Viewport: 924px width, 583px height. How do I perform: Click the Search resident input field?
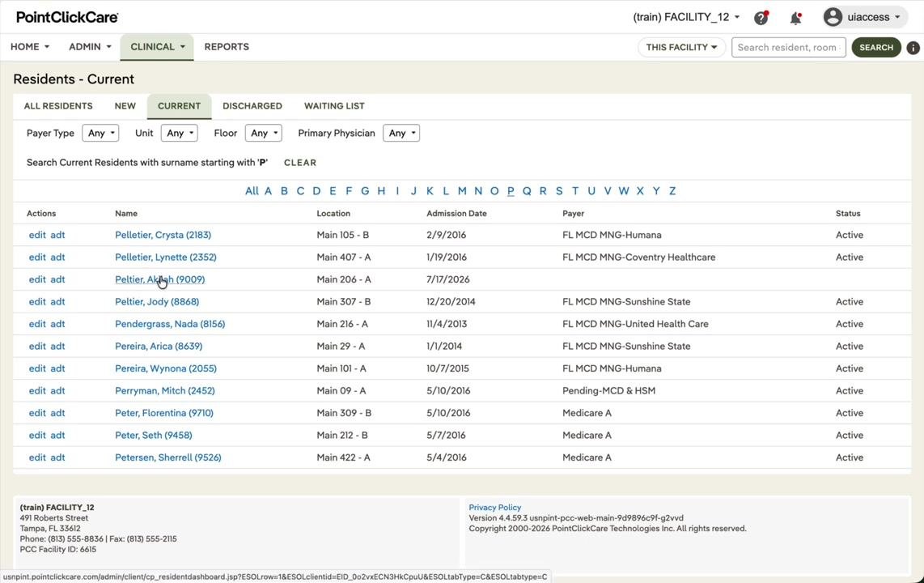(x=788, y=47)
